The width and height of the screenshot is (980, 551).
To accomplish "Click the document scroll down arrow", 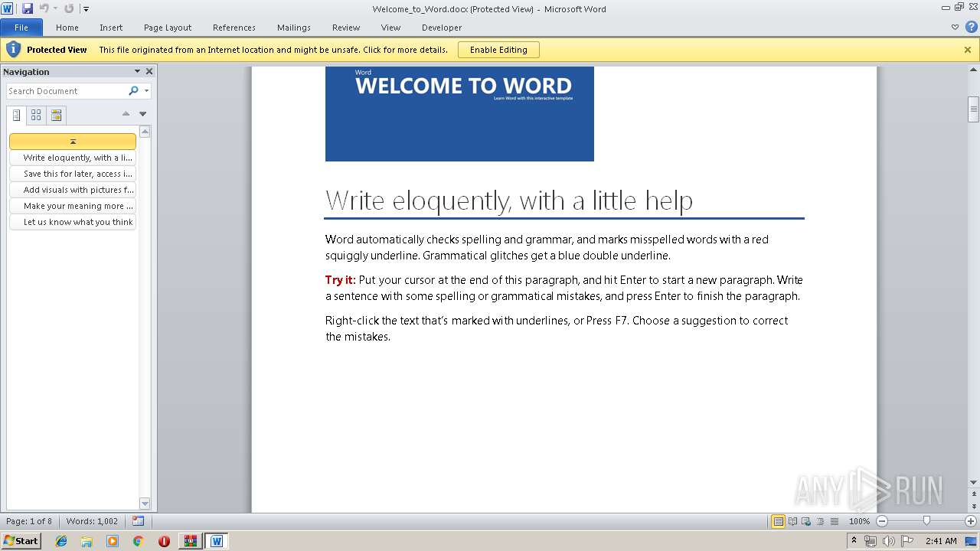I will click(973, 483).
